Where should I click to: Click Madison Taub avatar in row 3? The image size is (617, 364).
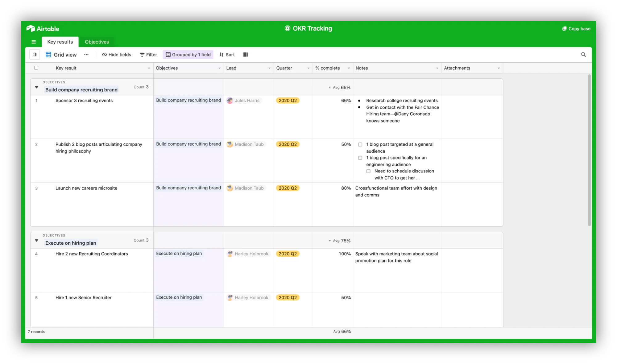click(230, 188)
